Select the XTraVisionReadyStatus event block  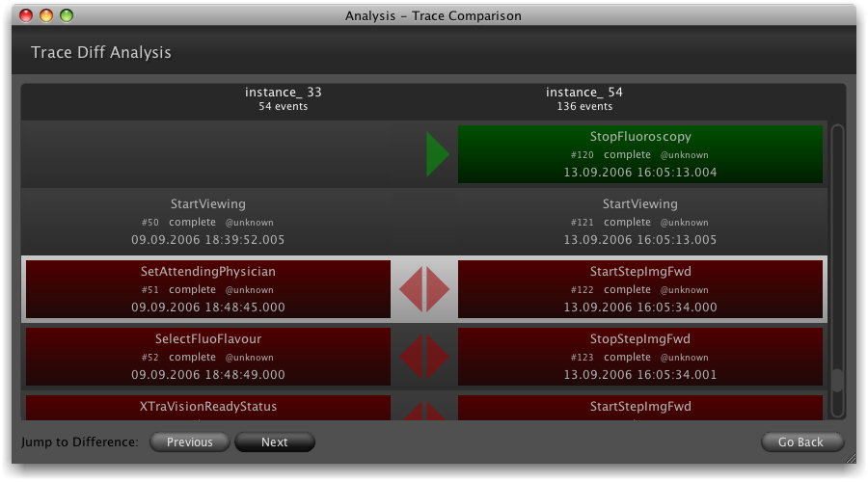207,408
